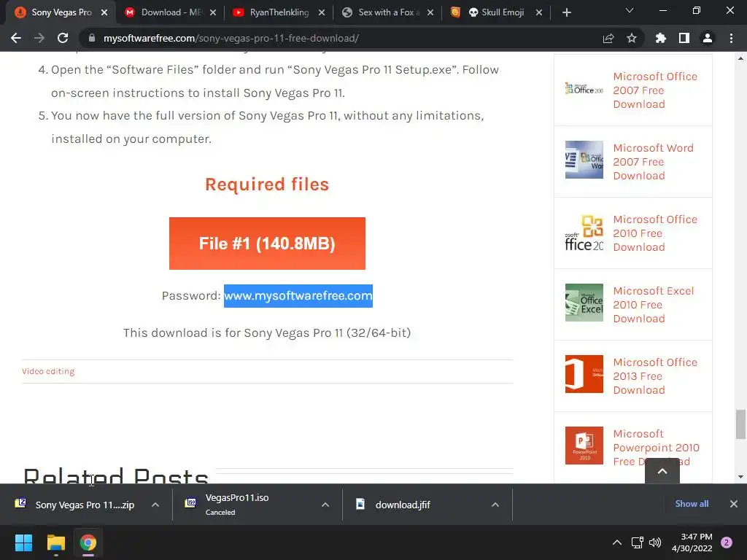
Task: Open the tab search chevron
Action: [630, 10]
